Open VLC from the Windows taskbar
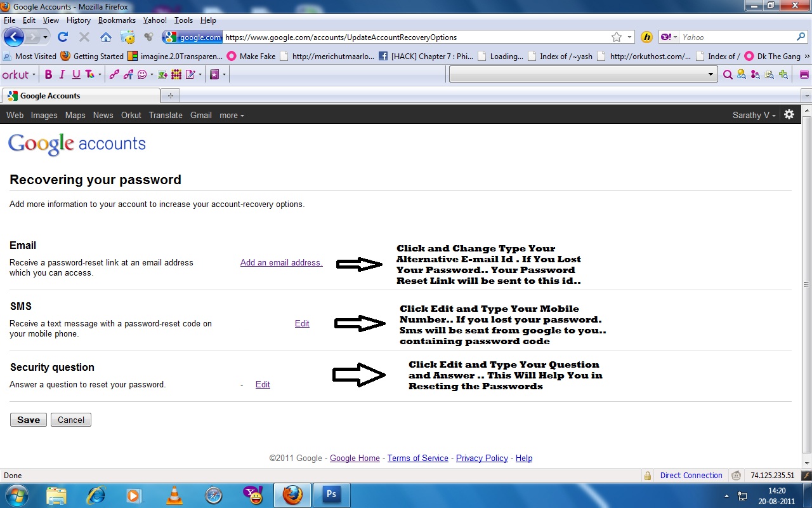The height and width of the screenshot is (508, 812). [x=173, y=495]
